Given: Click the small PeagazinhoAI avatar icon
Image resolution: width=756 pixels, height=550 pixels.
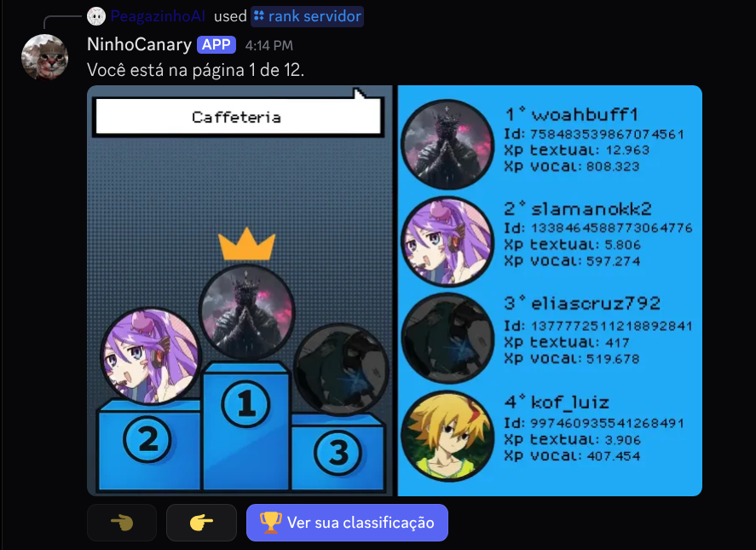Looking at the screenshot, I should click(x=96, y=16).
